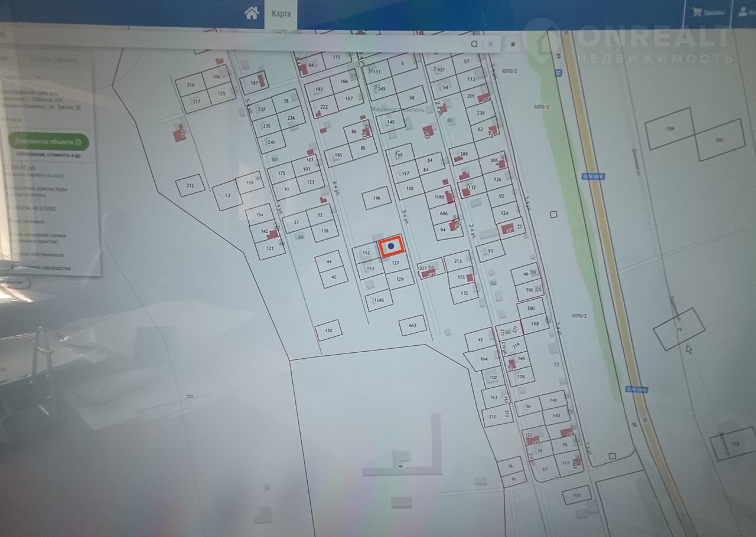Clear search with the X icon
756x537 pixels.
coord(490,44)
